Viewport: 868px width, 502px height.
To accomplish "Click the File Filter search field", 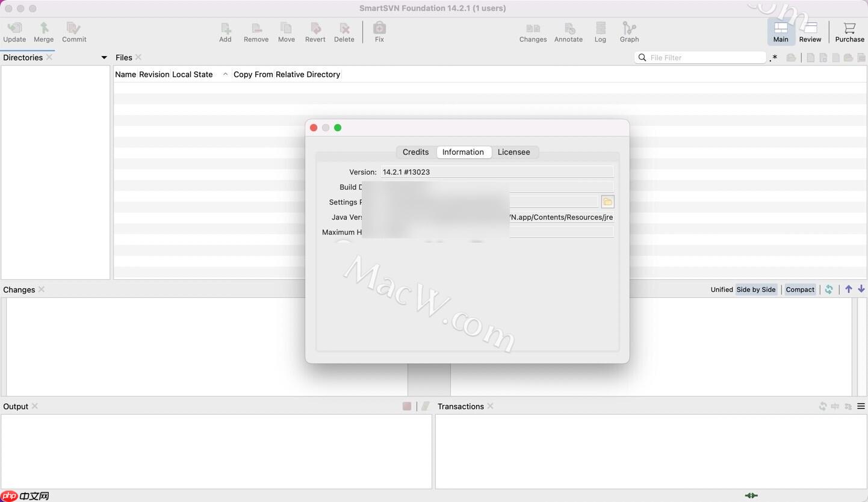I will (700, 57).
